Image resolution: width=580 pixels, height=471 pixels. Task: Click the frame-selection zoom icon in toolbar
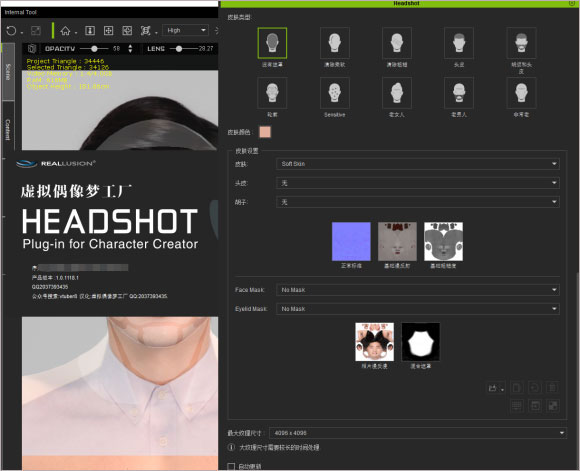[145, 31]
